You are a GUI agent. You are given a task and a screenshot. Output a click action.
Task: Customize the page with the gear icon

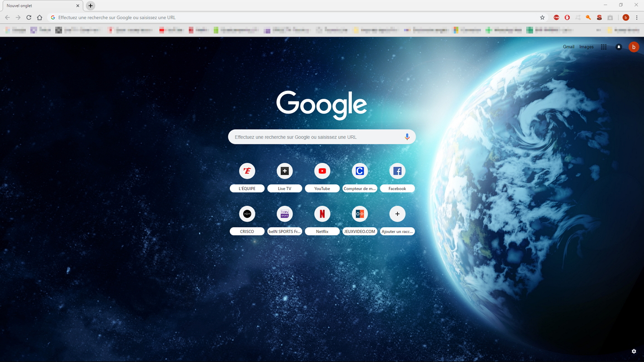pos(634,351)
